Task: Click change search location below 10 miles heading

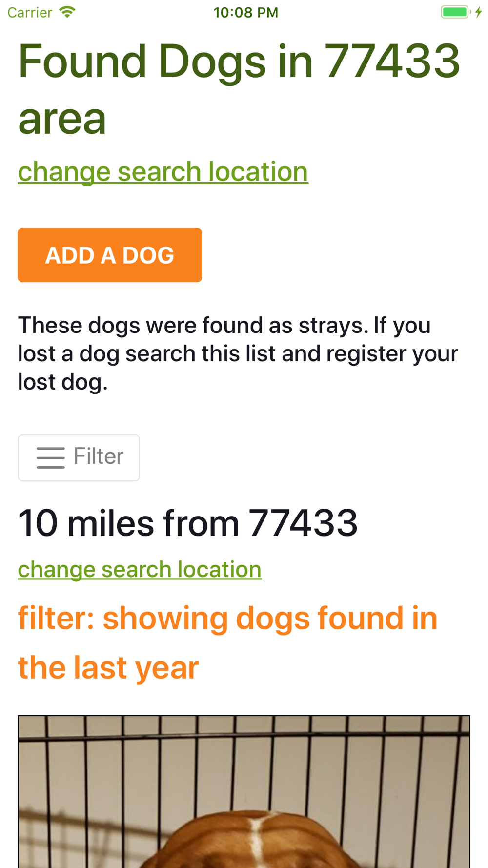Action: [x=140, y=569]
